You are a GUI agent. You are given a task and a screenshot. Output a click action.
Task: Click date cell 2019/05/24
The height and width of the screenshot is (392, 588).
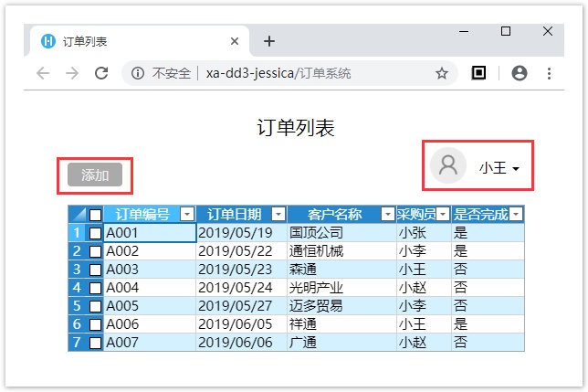pos(241,288)
